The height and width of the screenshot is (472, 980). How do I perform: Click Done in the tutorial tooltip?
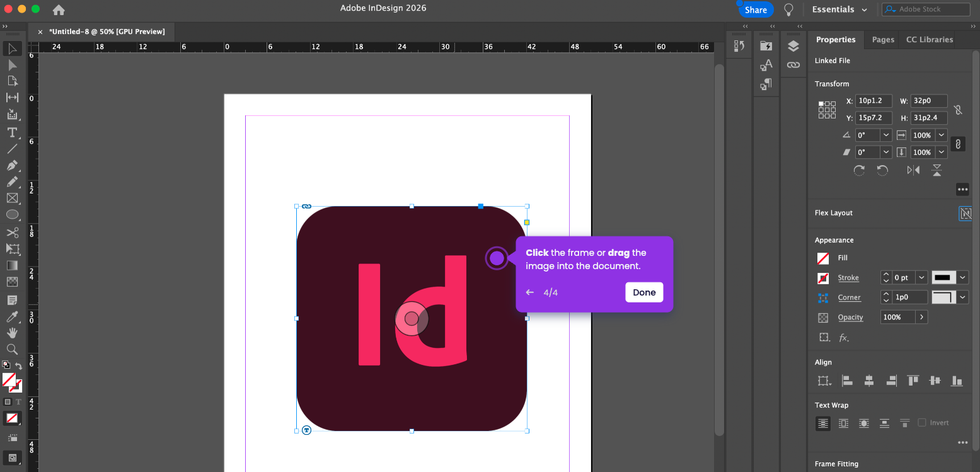point(644,292)
